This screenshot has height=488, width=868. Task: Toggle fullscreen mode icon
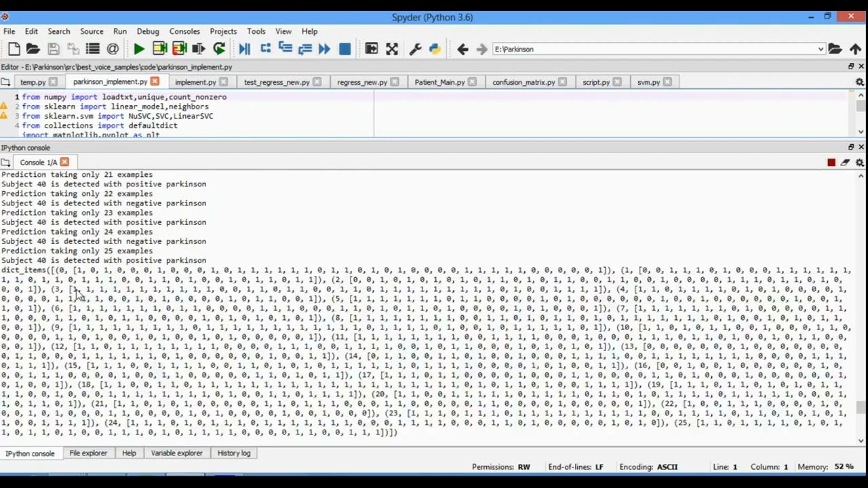click(392, 49)
